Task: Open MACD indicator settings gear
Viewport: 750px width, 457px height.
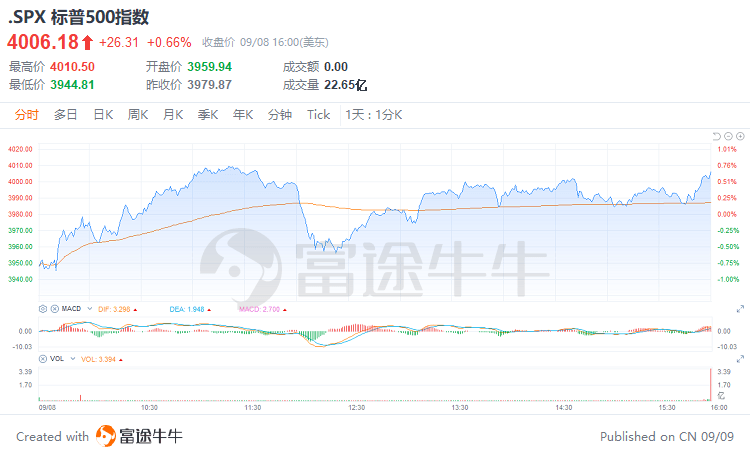Action: [43, 309]
